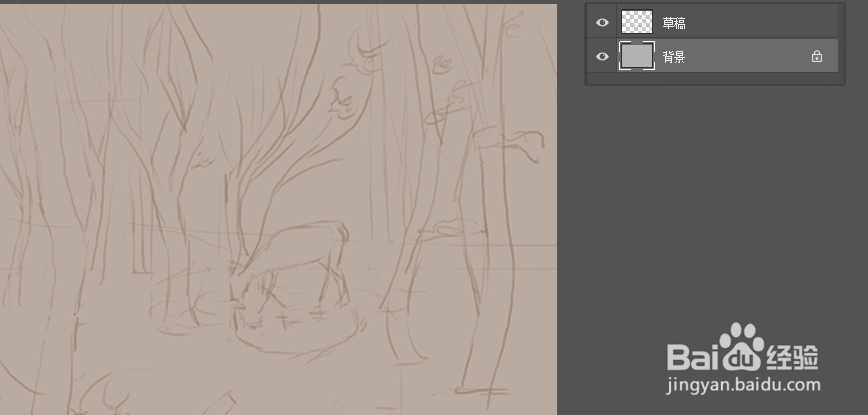868x415 pixels.
Task: Click the lock icon on 背景 layer
Action: [x=817, y=56]
